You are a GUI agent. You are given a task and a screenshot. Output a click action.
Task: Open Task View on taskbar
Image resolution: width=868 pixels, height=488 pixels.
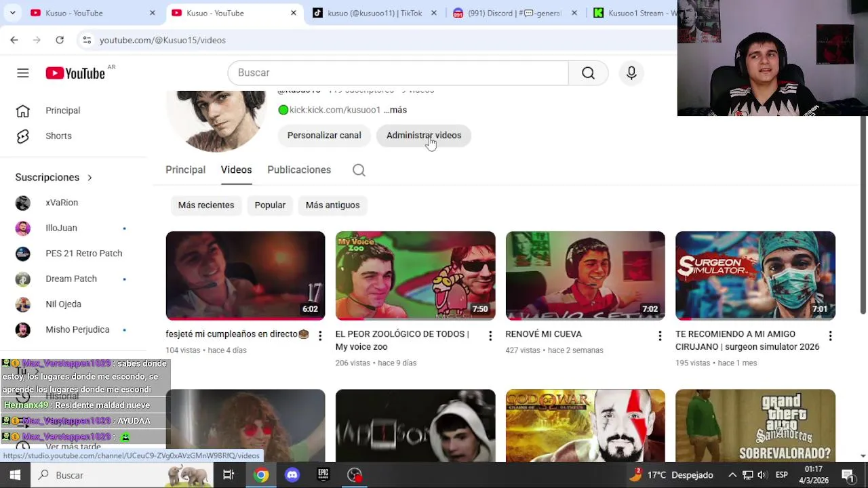(229, 475)
